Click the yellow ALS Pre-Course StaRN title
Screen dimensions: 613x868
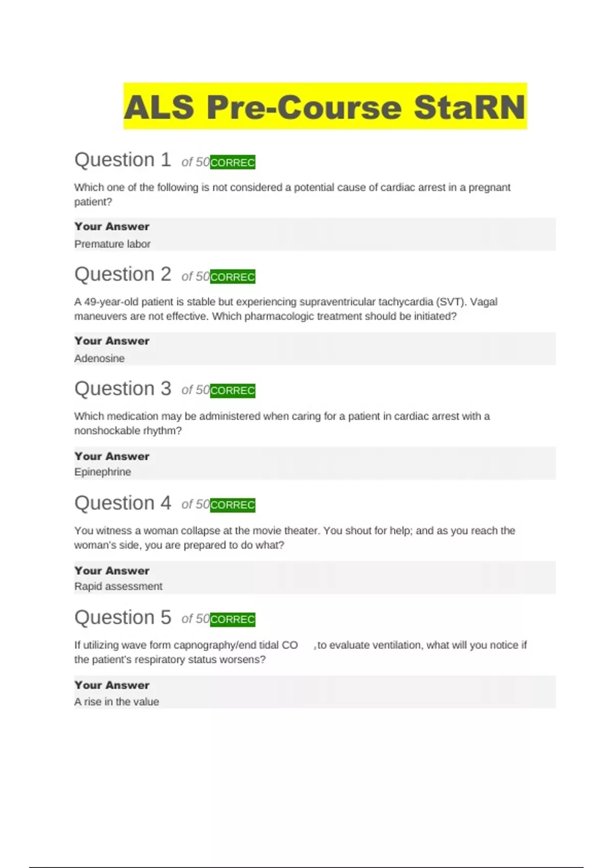tap(325, 107)
